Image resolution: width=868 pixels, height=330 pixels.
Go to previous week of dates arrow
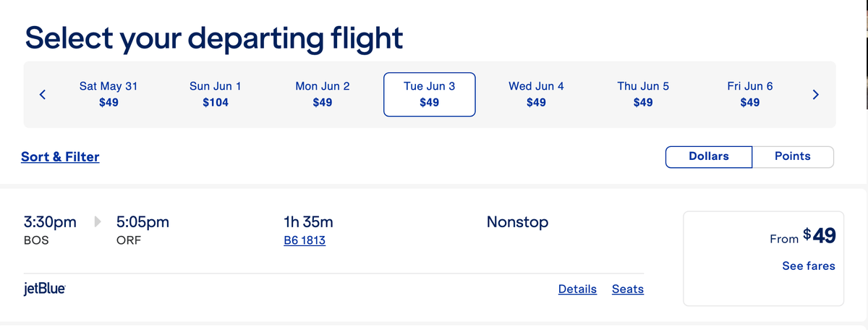click(43, 94)
